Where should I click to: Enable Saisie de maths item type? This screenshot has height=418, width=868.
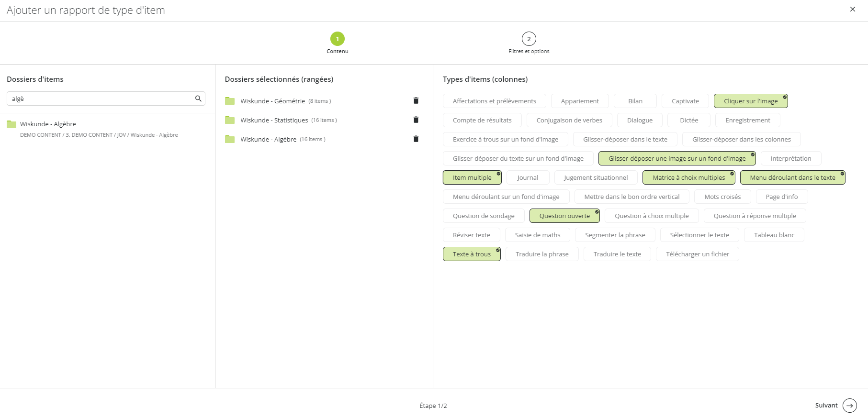[538, 235]
